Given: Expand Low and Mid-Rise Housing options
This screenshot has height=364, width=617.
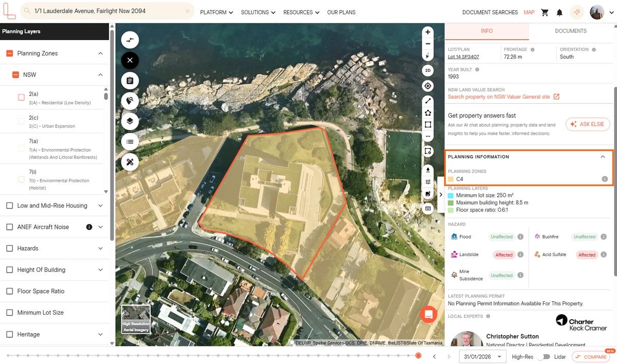Looking at the screenshot, I should coord(100,206).
